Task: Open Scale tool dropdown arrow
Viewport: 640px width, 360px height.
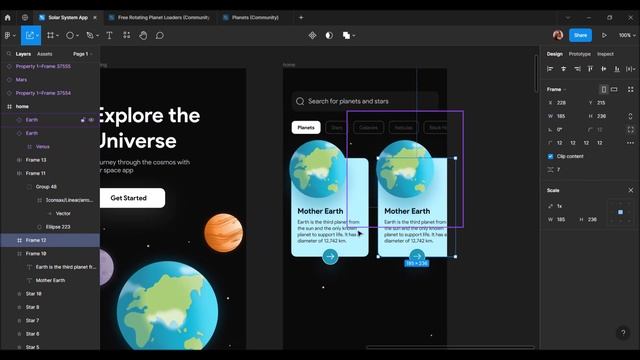Action: [38, 36]
